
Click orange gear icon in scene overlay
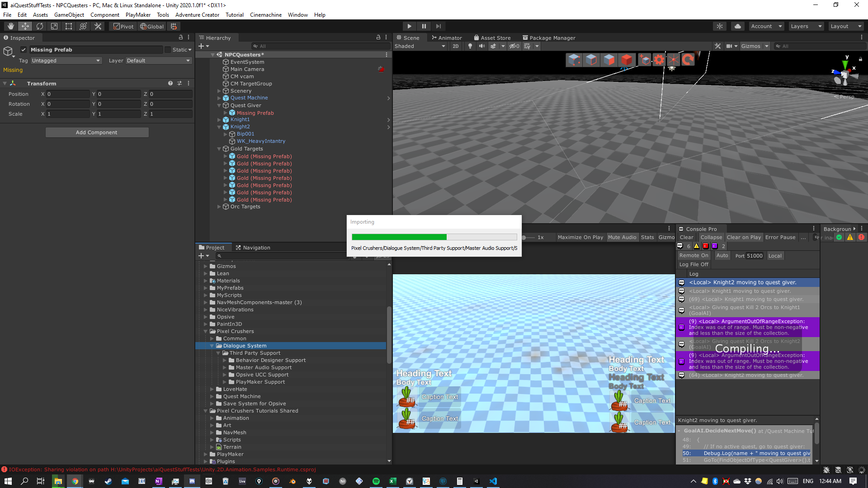click(x=659, y=60)
